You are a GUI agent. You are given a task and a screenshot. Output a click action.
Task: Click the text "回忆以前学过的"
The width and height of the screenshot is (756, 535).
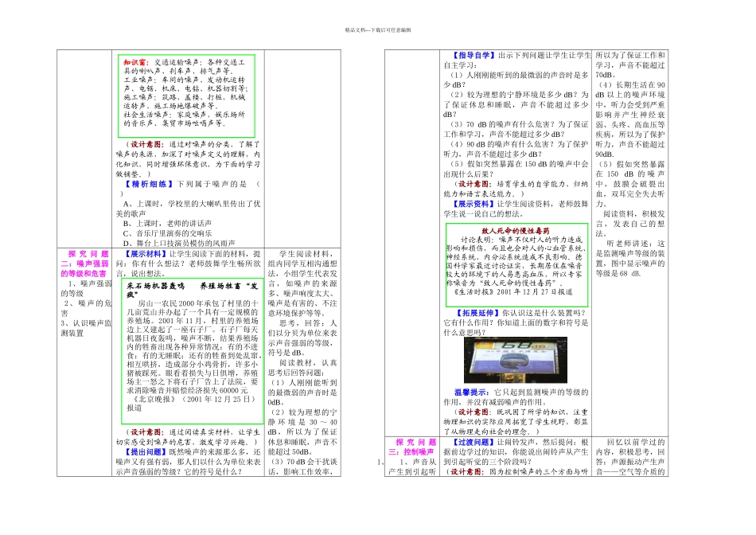[636, 442]
